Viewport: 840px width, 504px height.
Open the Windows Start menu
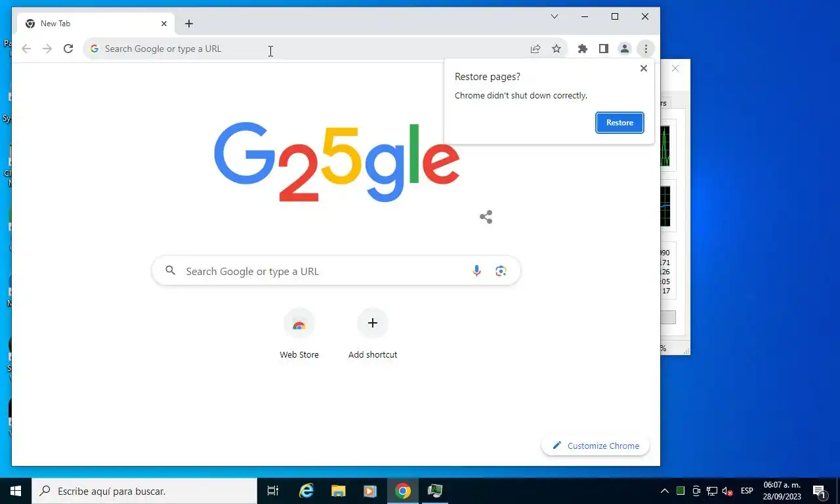tap(16, 491)
